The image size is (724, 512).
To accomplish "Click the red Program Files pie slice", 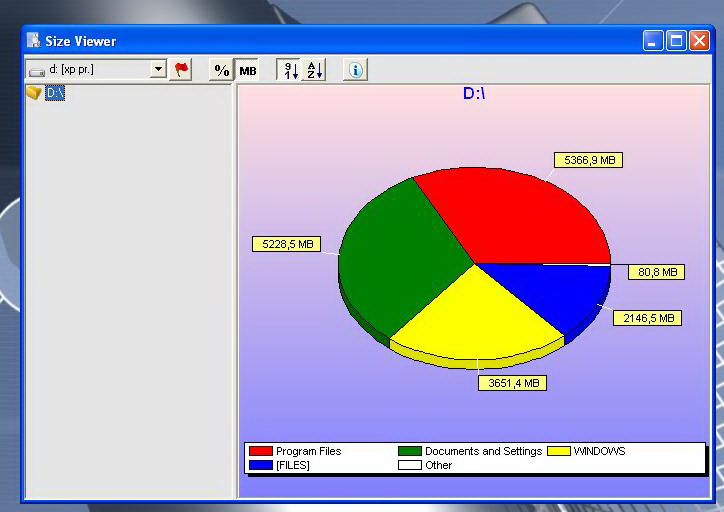I will pos(517,217).
